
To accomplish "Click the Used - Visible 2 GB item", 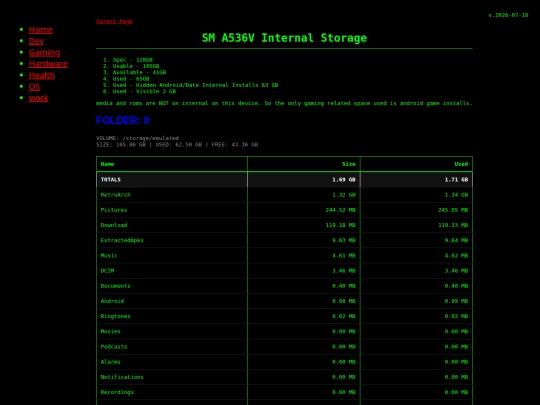I will coord(144,91).
